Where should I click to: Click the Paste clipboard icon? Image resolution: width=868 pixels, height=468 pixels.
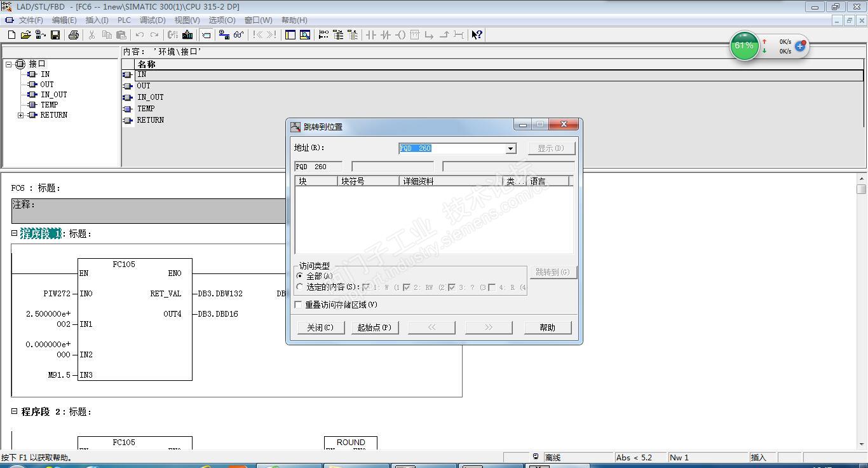121,35
